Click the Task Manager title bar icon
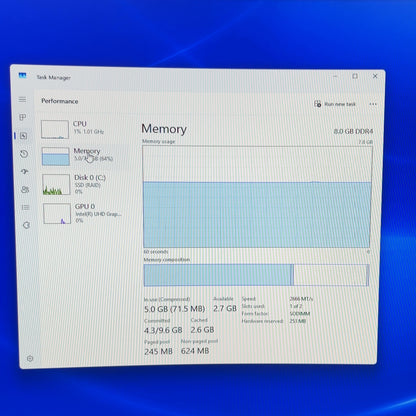 pyautogui.click(x=22, y=75)
